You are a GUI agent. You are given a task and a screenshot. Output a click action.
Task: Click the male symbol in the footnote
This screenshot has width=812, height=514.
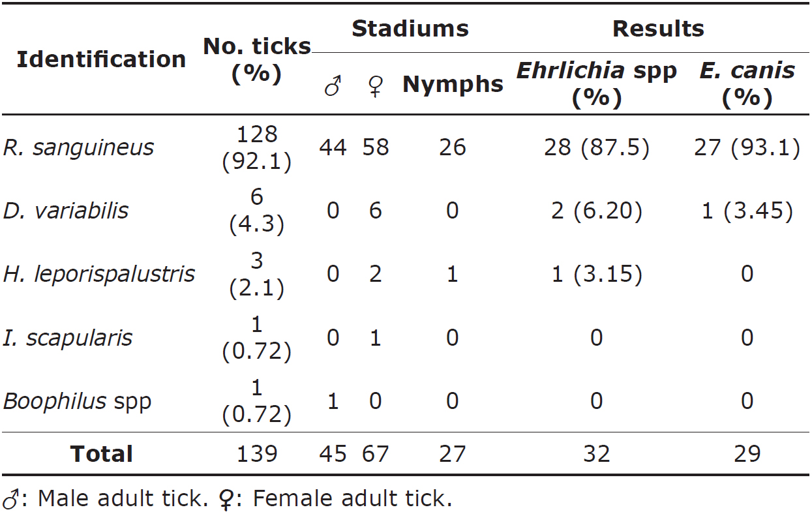coord(11,499)
